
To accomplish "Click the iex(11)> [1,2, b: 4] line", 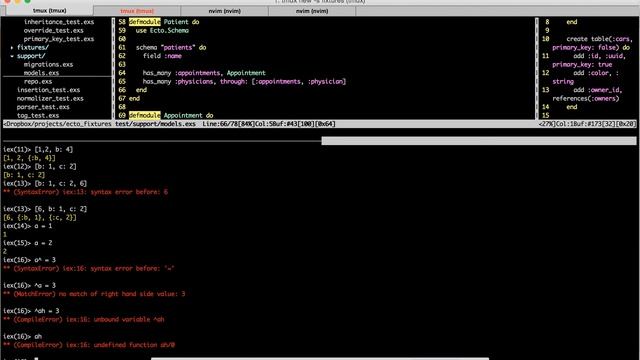I will (x=38, y=150).
